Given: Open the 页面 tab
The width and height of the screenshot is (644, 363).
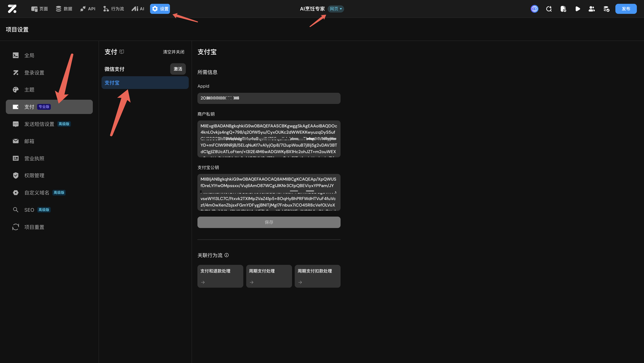Looking at the screenshot, I should tap(40, 9).
